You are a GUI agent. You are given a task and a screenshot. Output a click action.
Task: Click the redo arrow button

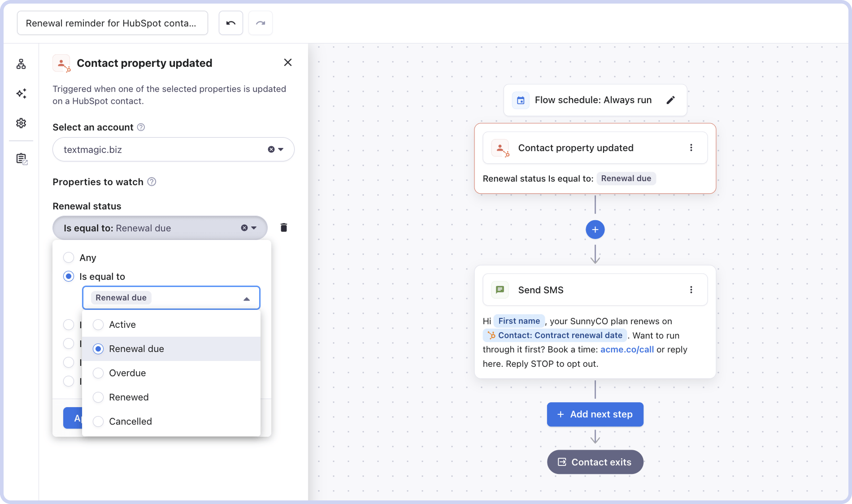[261, 23]
